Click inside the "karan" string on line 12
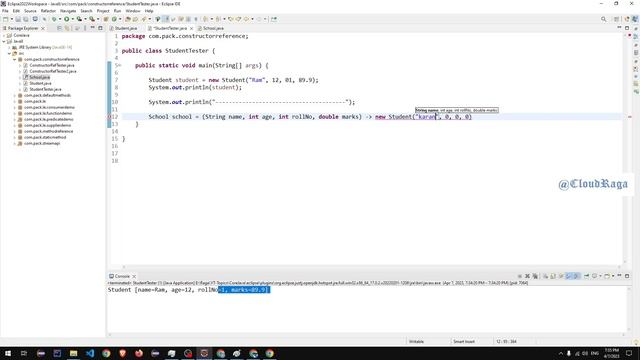The height and width of the screenshot is (360, 640). click(427, 117)
